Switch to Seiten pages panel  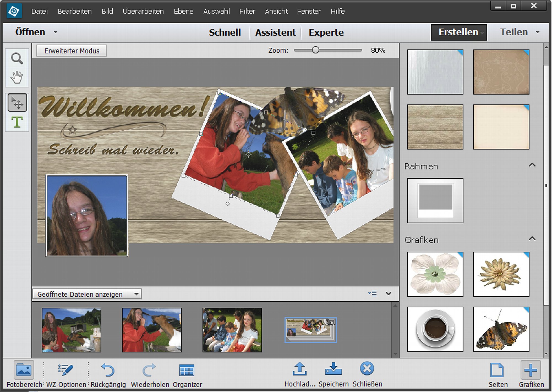tap(497, 370)
